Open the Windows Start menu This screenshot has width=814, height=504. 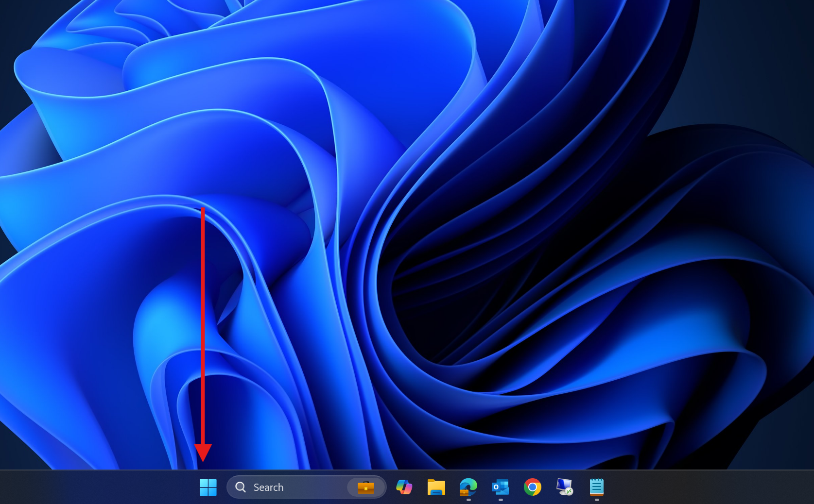[x=208, y=487]
